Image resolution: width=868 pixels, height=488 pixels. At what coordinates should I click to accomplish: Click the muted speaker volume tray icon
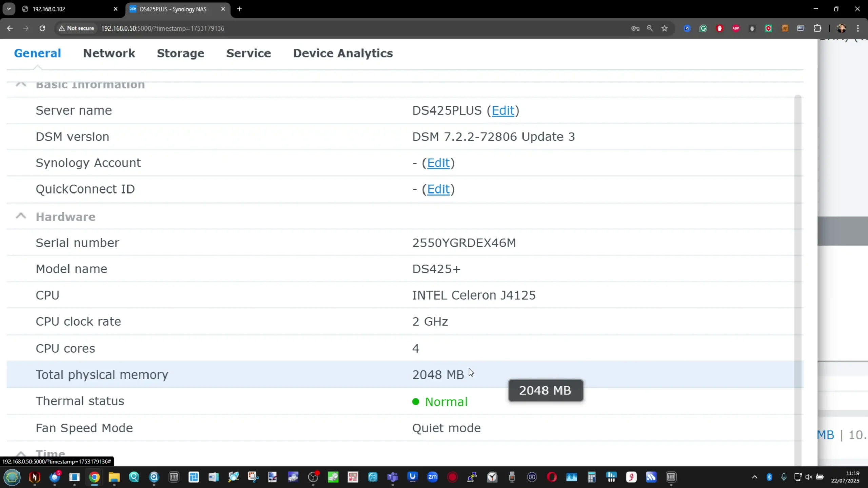(809, 477)
